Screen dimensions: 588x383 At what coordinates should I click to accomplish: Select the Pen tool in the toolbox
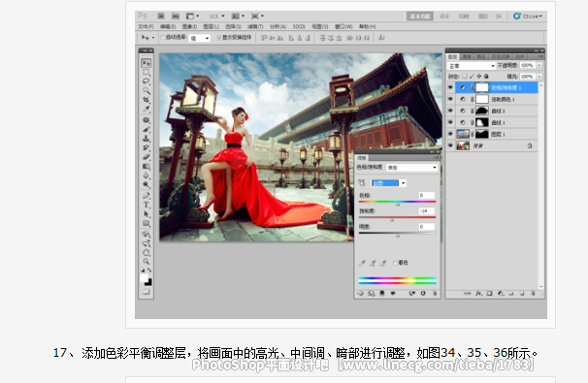point(146,195)
